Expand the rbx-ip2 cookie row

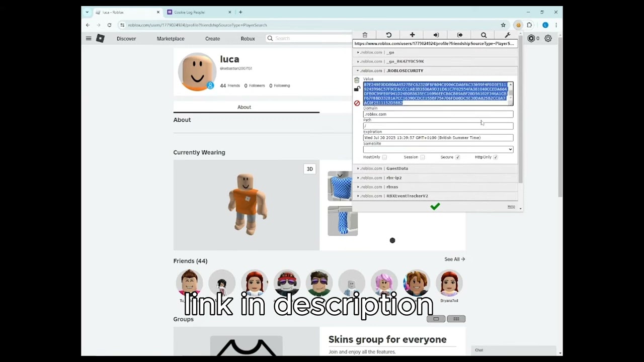(436, 177)
